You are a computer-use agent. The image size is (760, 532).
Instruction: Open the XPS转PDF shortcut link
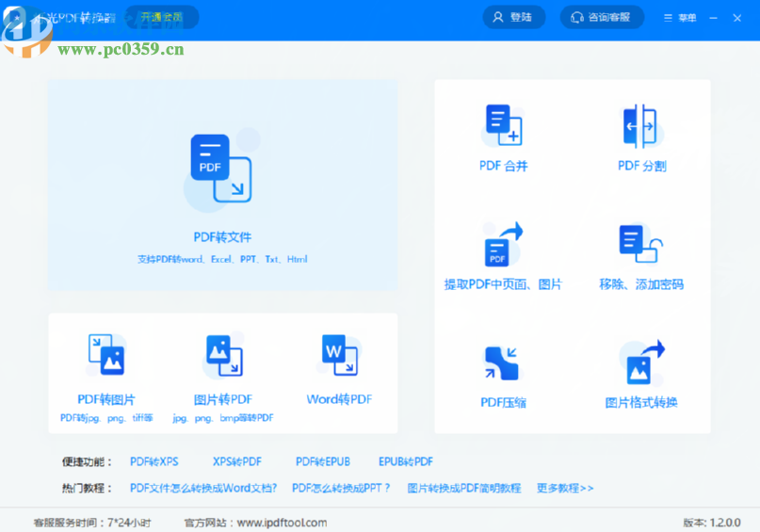tap(236, 462)
